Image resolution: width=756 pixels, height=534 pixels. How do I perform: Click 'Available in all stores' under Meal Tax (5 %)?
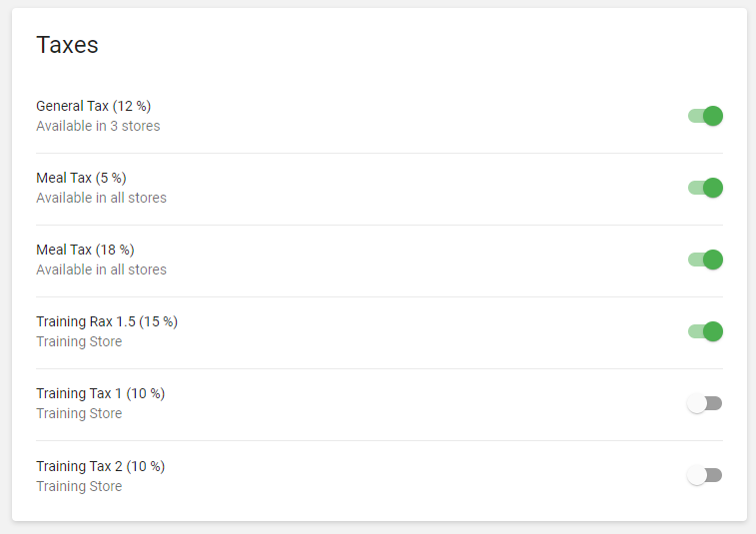click(x=101, y=198)
